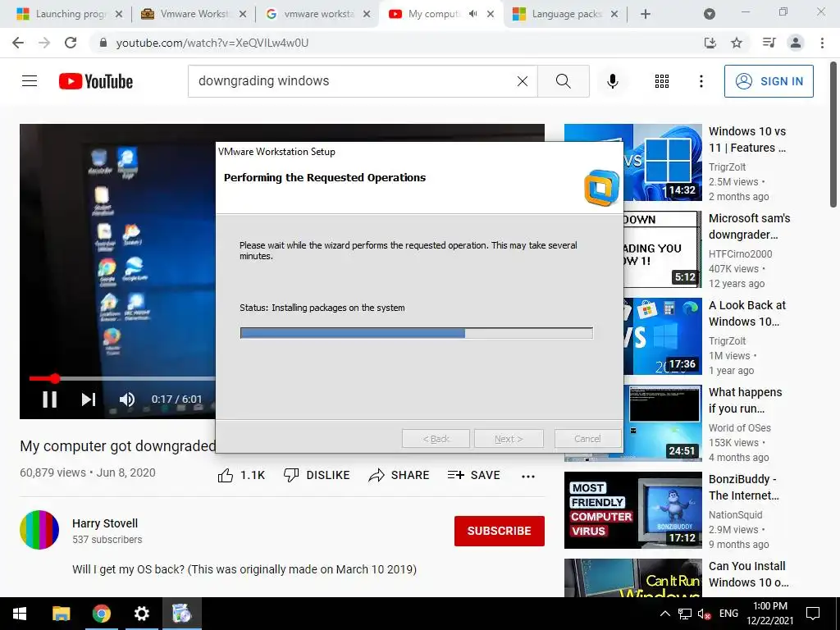This screenshot has width=840, height=630.
Task: Open Chrome from the taskbar
Action: [x=101, y=614]
